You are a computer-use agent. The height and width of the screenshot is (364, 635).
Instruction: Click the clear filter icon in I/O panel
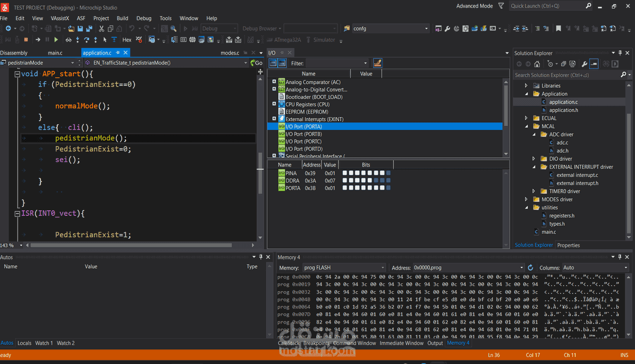coord(377,63)
